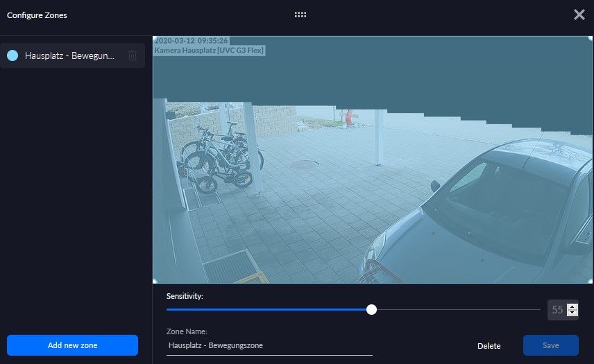This screenshot has width=594, height=364.
Task: Increase sensitivity with the up arrow
Action: tap(572, 306)
